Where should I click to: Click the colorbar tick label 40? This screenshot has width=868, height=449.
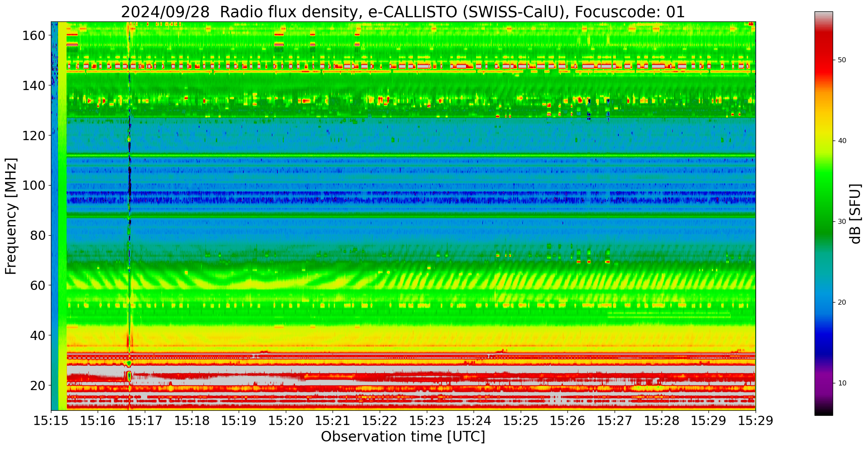click(842, 141)
